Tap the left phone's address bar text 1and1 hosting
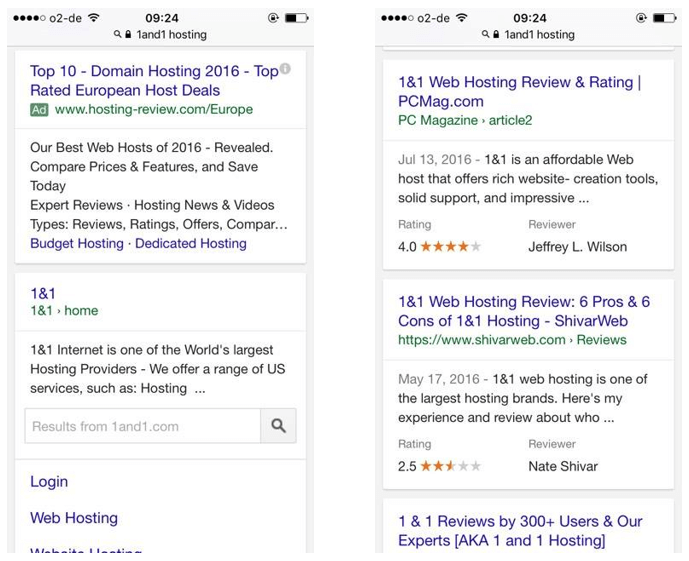 (171, 34)
